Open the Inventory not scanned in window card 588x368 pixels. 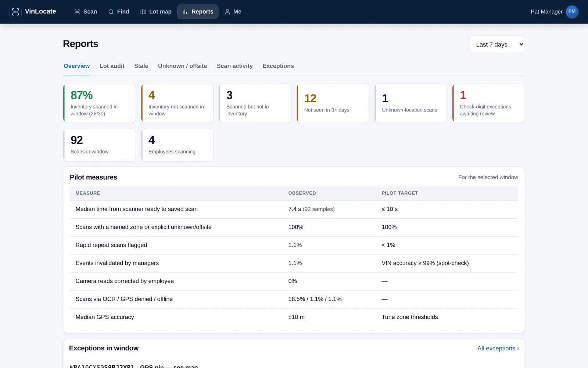[x=178, y=103]
